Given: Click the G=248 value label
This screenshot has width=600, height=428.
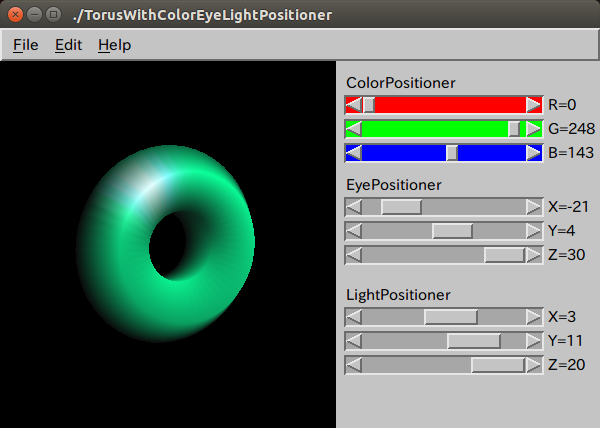Looking at the screenshot, I should click(x=572, y=129).
